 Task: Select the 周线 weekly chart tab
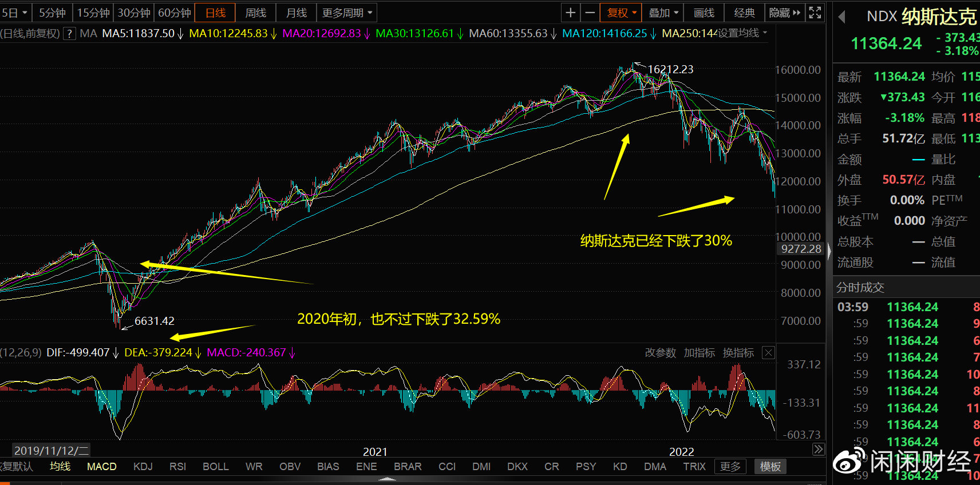click(256, 13)
